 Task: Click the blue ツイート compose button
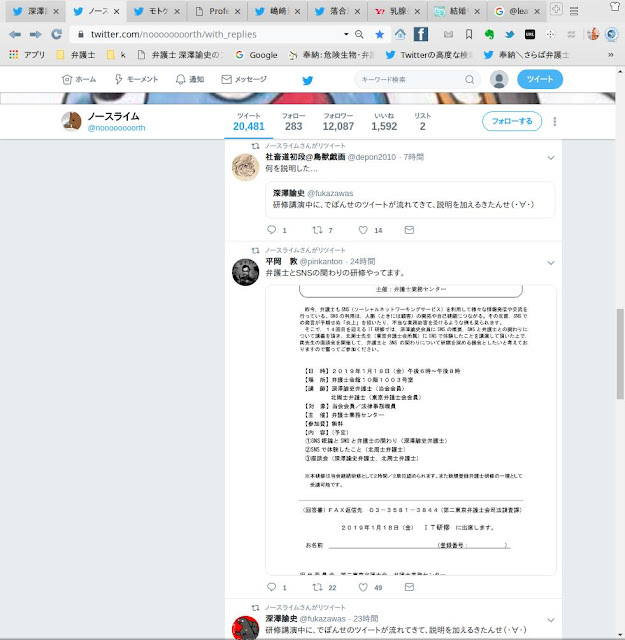coord(540,79)
